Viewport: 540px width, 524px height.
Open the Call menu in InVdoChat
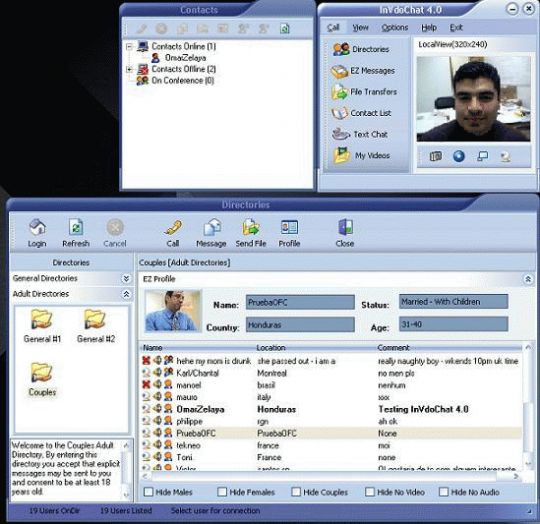coord(333,28)
